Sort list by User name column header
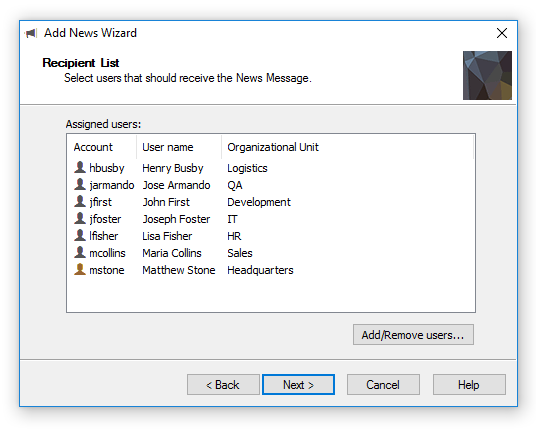This screenshot has width=536, height=431. (x=179, y=147)
